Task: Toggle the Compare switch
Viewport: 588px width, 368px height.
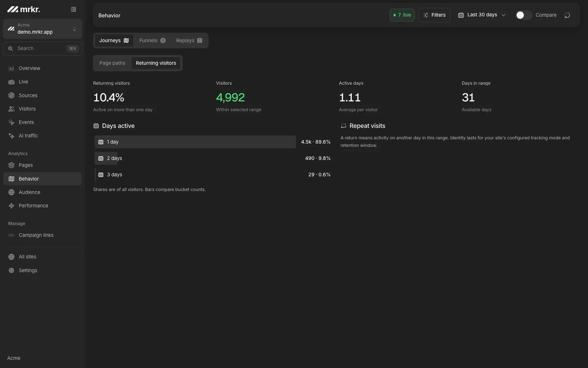Action: [x=524, y=15]
